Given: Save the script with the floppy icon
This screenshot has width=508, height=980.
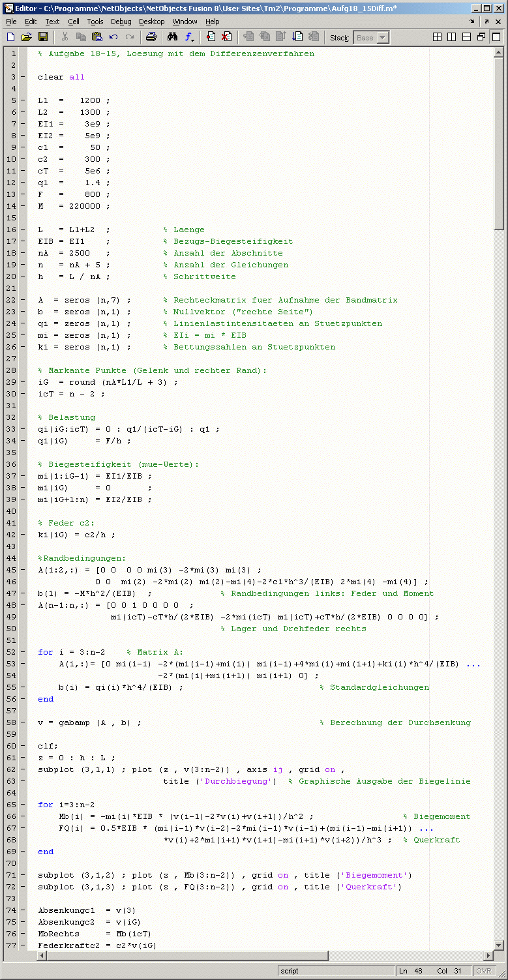Looking at the screenshot, I should 42,37.
